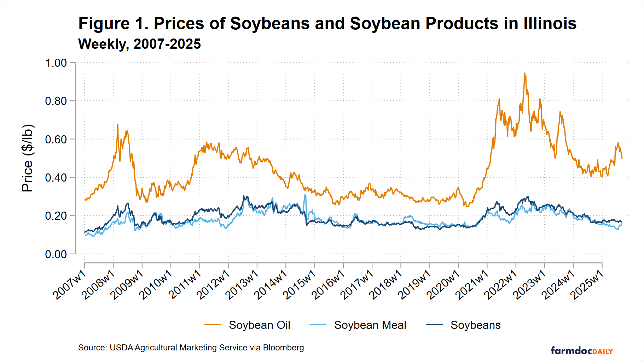
Task: Click the Price ($/lb) y-axis label
Action: 27,158
